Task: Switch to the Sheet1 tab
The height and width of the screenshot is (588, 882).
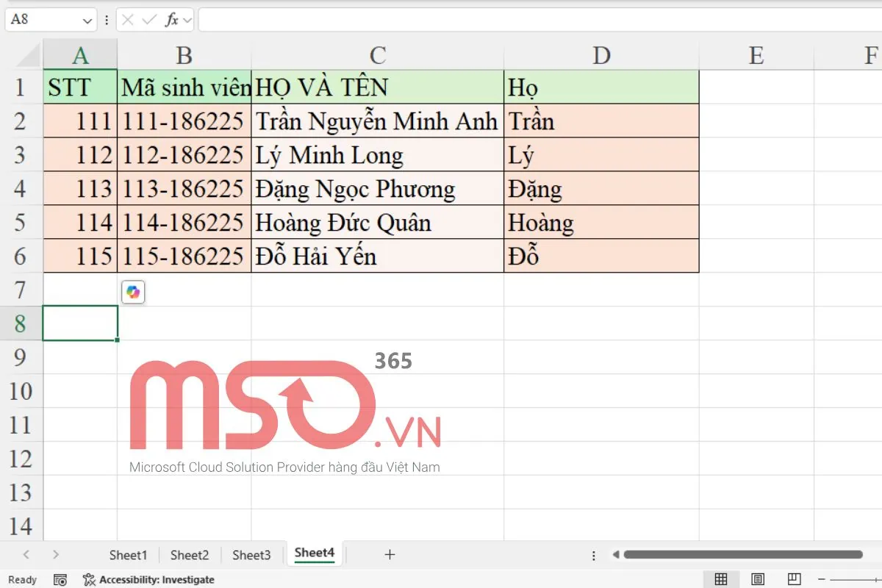Action: point(128,555)
